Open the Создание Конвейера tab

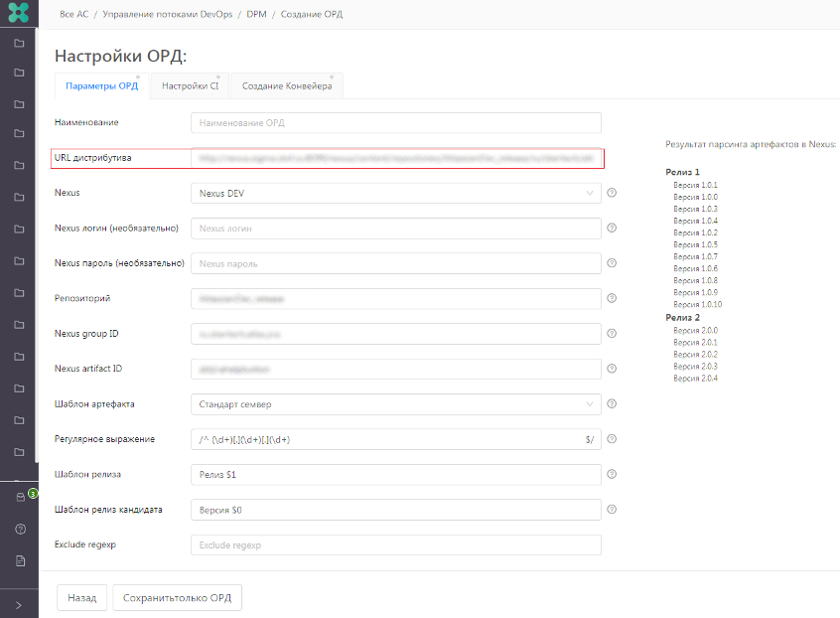pos(287,86)
